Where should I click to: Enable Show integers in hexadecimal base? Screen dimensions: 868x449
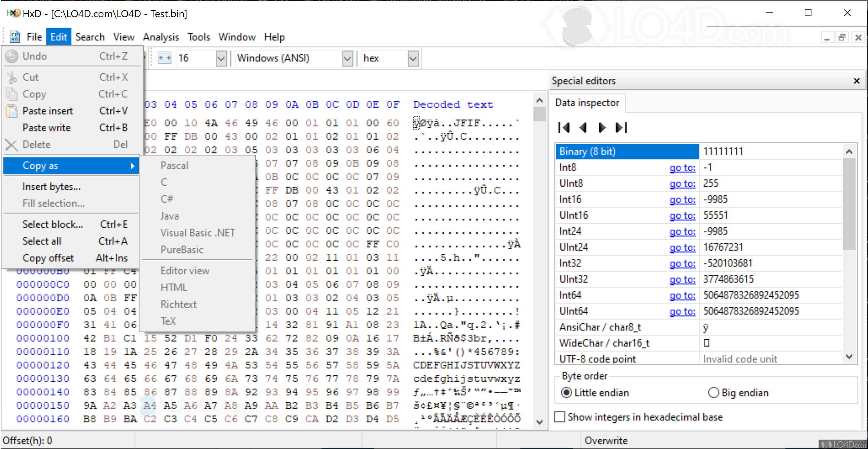560,417
